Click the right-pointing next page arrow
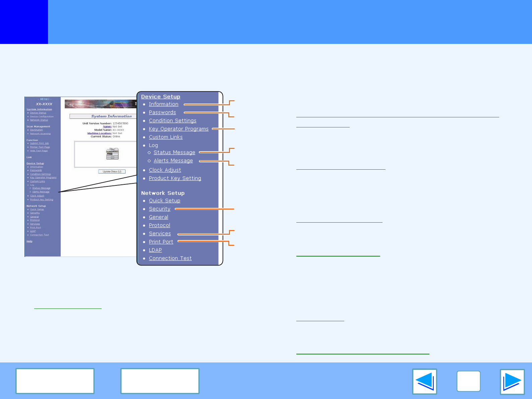This screenshot has width=532, height=399. [512, 382]
